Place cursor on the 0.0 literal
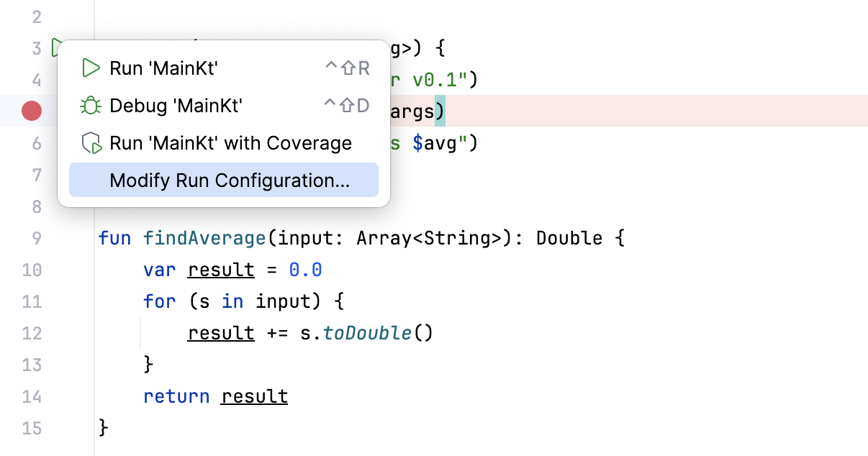Viewport: 868px width, 456px height. [305, 270]
